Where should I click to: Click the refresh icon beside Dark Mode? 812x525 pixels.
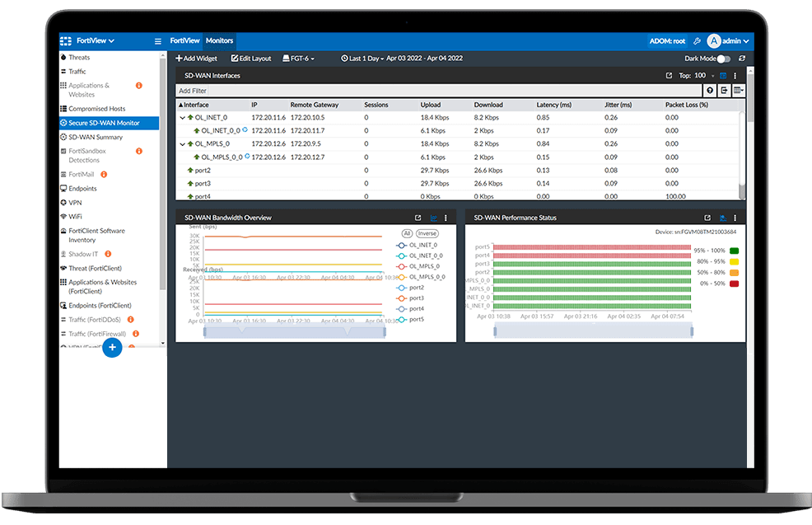coord(742,59)
